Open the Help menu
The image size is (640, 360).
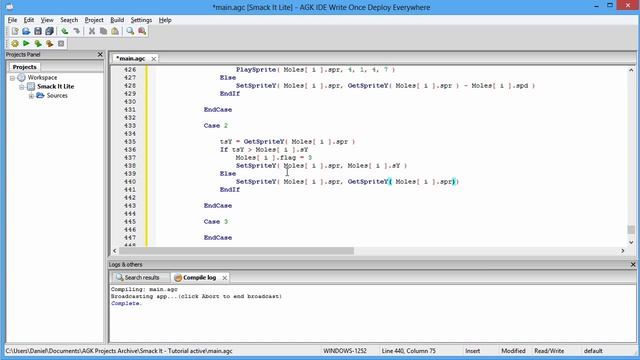tap(165, 20)
